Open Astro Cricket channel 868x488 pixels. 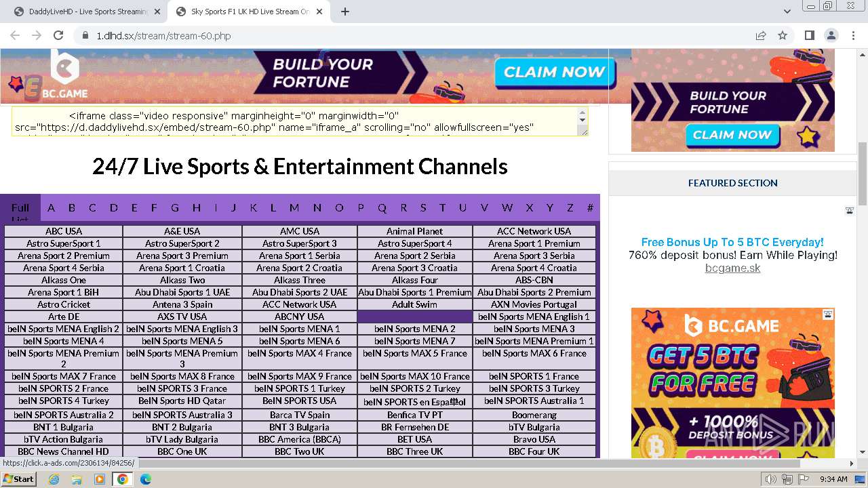[x=64, y=304]
